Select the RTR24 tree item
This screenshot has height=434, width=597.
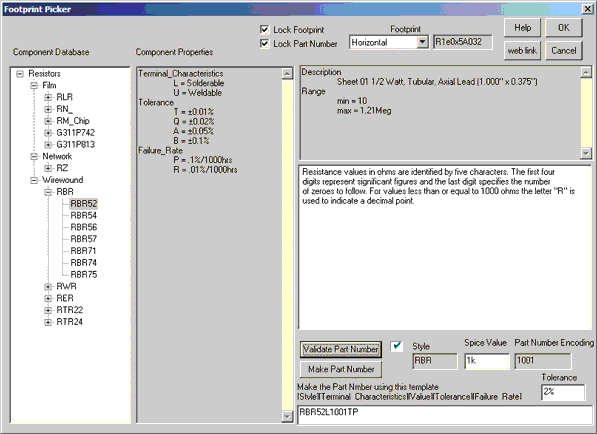(x=69, y=322)
